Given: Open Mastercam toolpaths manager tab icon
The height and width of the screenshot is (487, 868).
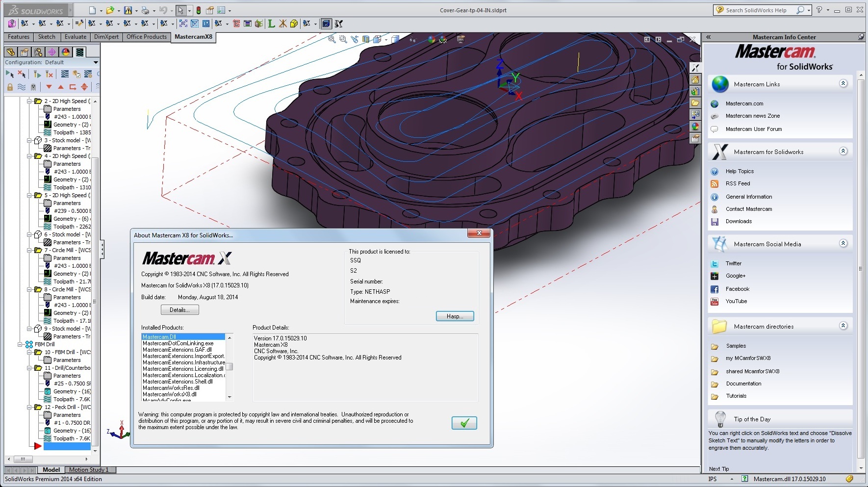Looking at the screenshot, I should [80, 51].
